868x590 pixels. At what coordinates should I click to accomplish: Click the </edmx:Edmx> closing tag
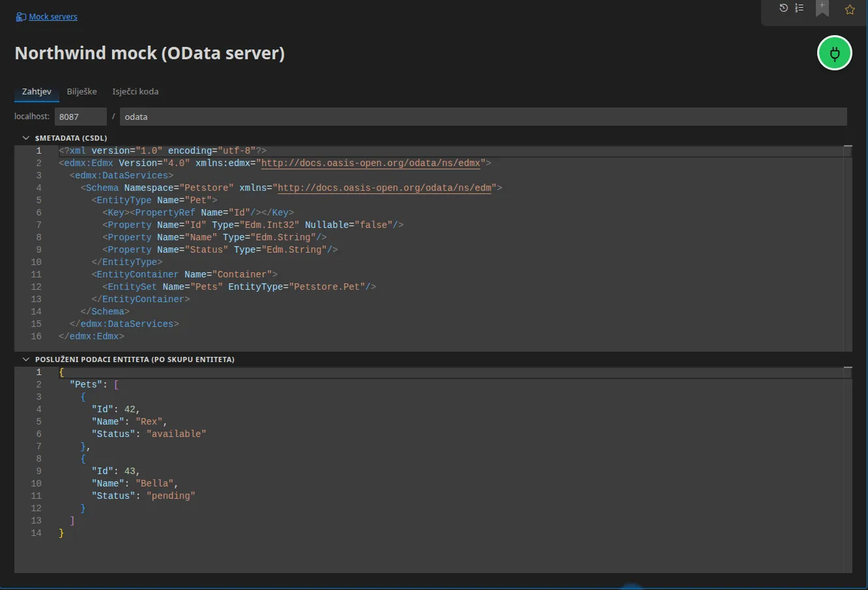91,336
